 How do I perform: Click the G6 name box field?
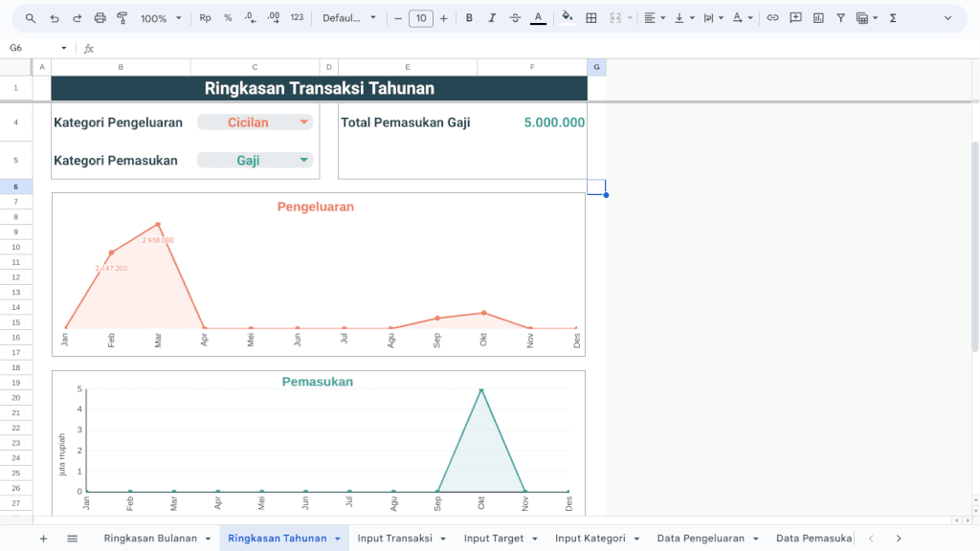[33, 48]
